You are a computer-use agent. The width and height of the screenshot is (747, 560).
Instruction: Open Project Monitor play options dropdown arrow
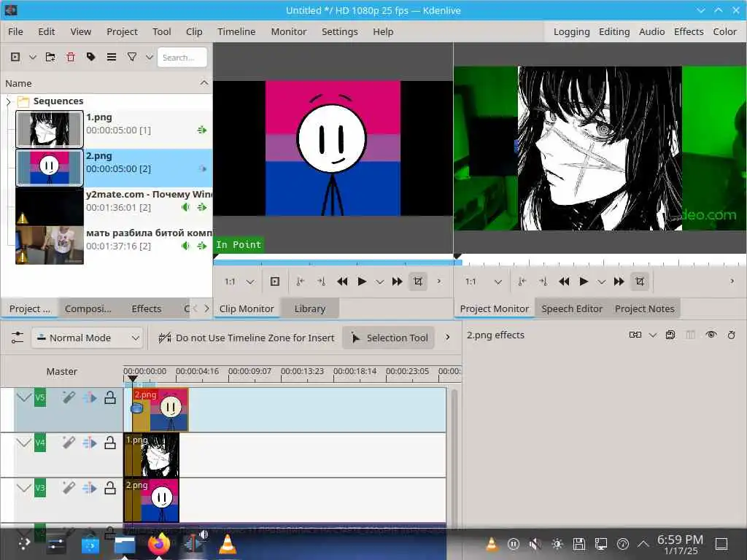pyautogui.click(x=602, y=282)
